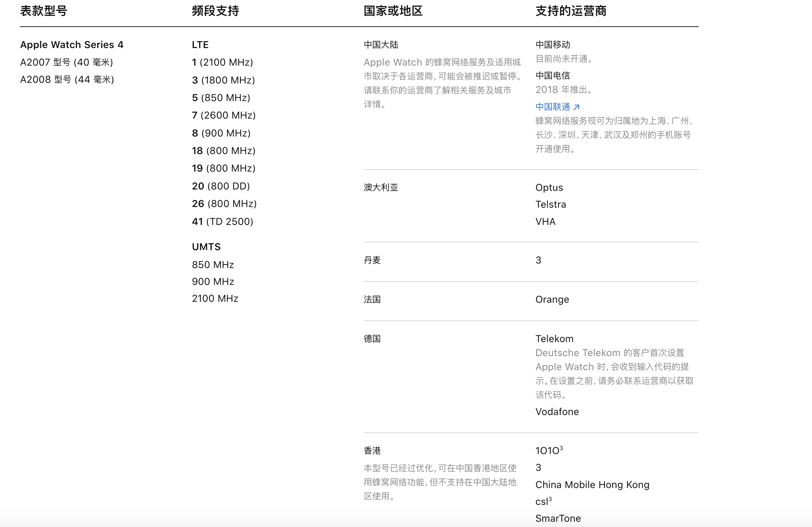Screen dimensions: 812x527
Task: Click the 中国电信 carrier name
Action: click(553, 76)
